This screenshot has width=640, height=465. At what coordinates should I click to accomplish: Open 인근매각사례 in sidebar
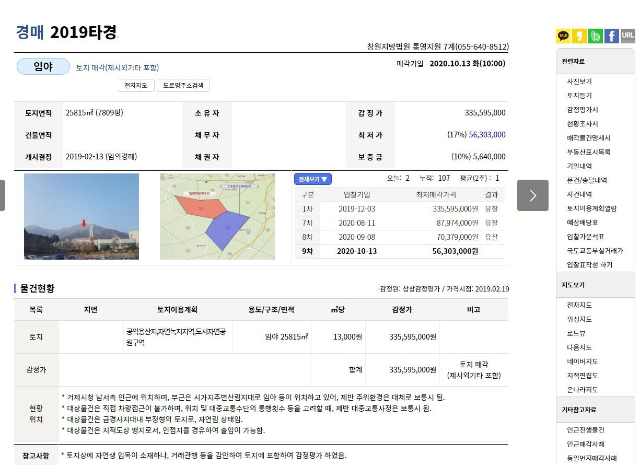coord(585,444)
